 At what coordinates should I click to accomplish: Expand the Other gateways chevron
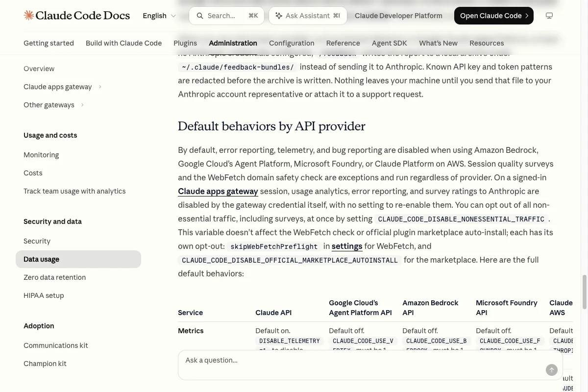[x=82, y=105]
